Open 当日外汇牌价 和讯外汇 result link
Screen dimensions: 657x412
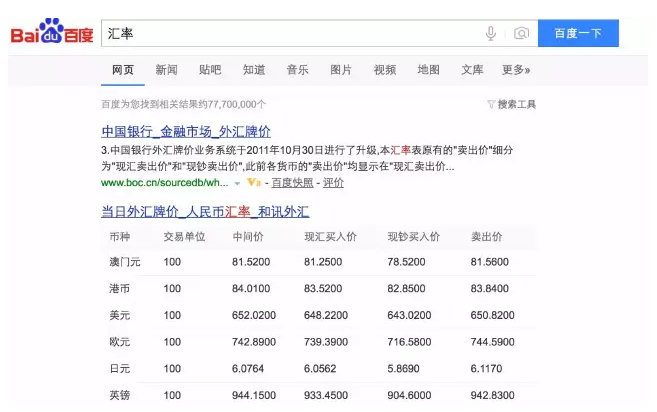(205, 211)
